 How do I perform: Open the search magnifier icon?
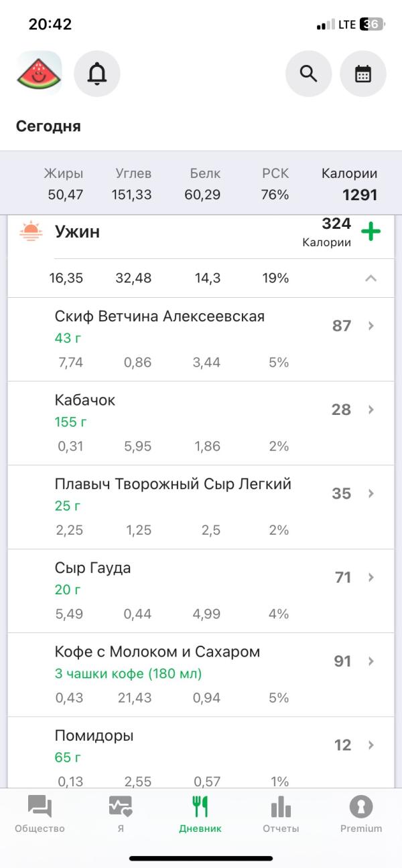(308, 74)
